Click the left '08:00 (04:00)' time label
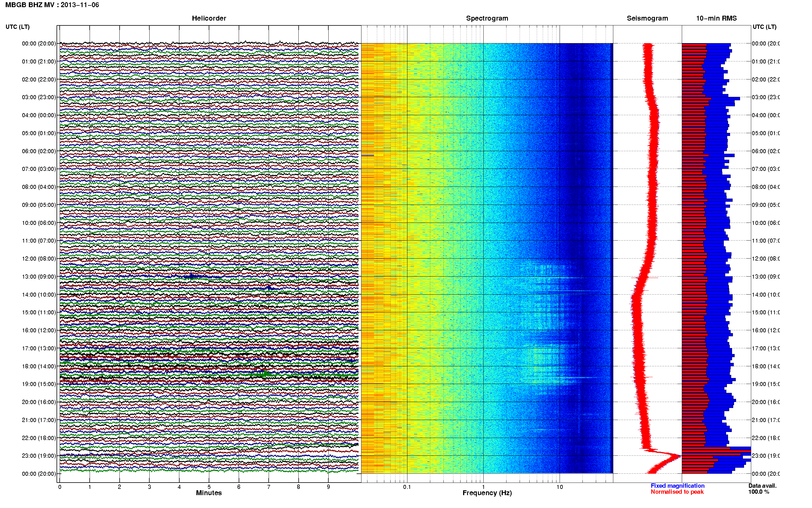Image resolution: width=812 pixels, height=508 pixels. click(39, 187)
